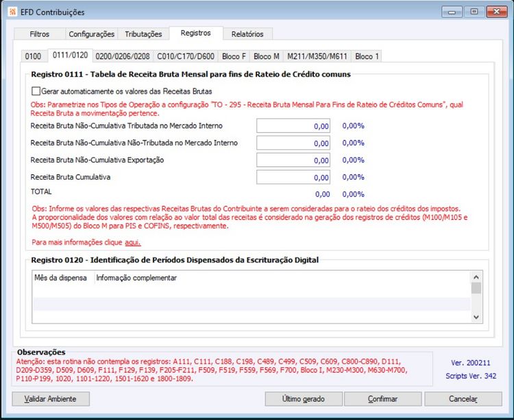514x420 pixels.
Task: Click the TOTAL label
Action: tap(41, 192)
